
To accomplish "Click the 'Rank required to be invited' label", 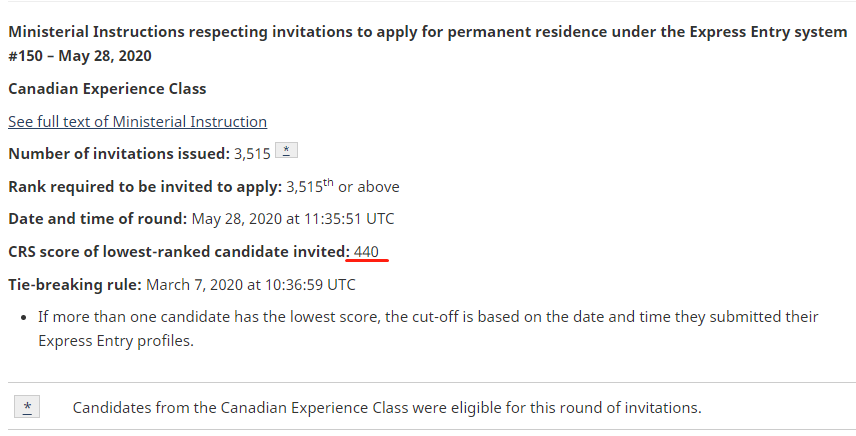I will click(144, 187).
